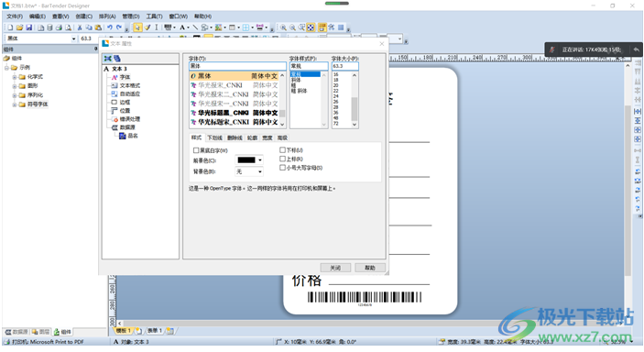Image resolution: width=644 pixels, height=352 pixels.
Task: Select the pointer selection tool
Action: 137,27
